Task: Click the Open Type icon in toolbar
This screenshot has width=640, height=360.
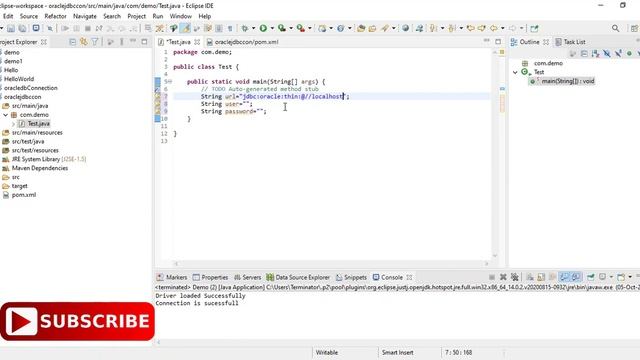Action: coord(361,28)
